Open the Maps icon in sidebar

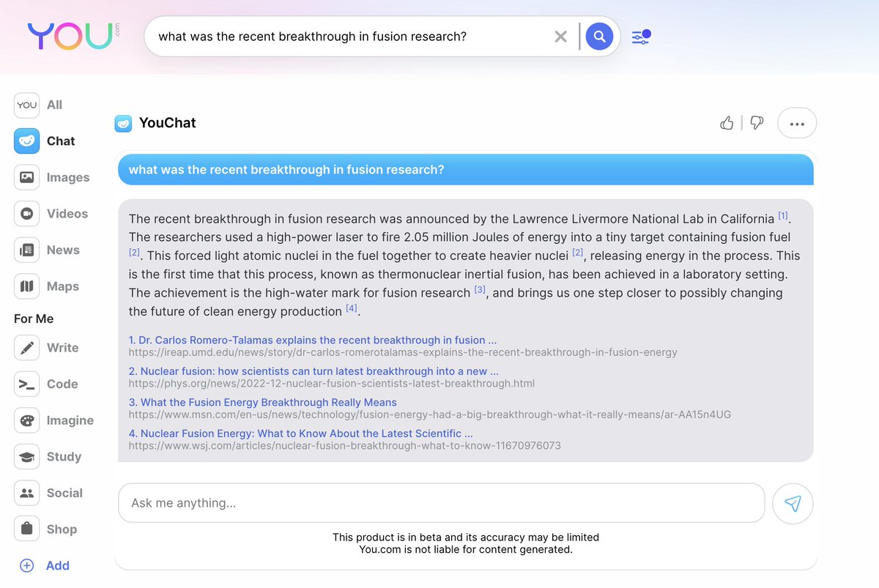pyautogui.click(x=26, y=286)
